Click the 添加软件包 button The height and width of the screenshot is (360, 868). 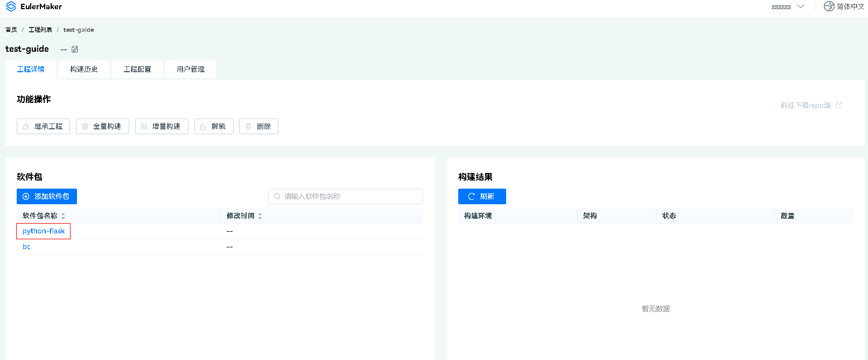coord(47,197)
